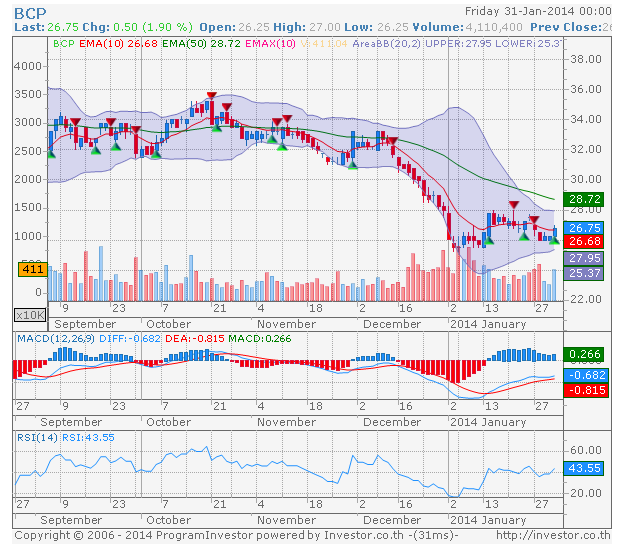Viewport: 644px width, 556px height.
Task: Click the blue 43.55 RSI value tag
Action: 584,468
